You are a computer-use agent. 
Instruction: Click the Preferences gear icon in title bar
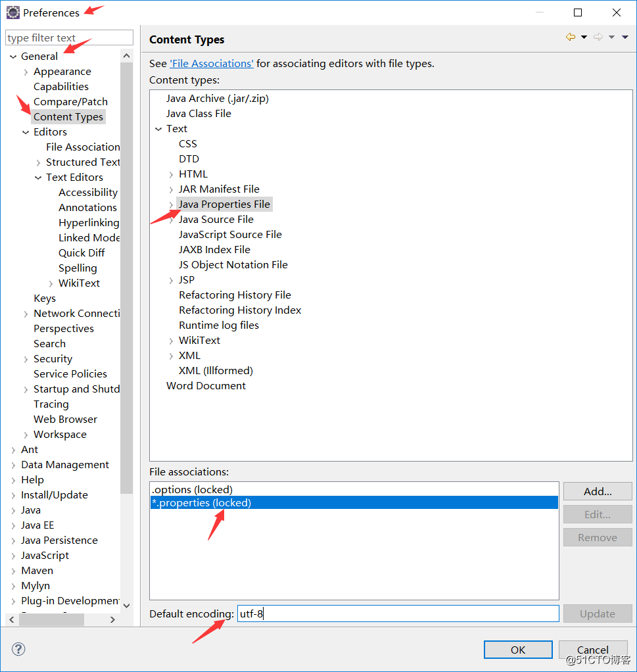13,12
